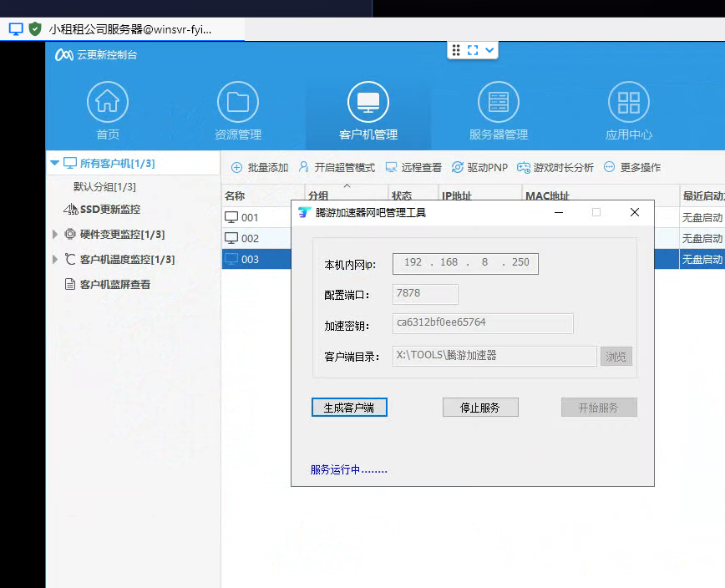Expand the remote toolbar chevron
The image size is (725, 588).
[489, 50]
